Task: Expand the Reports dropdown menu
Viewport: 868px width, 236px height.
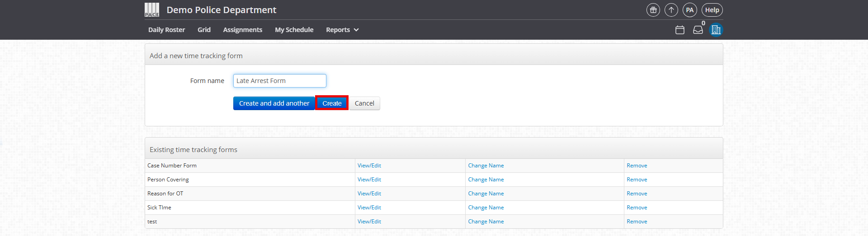Action: (x=342, y=30)
